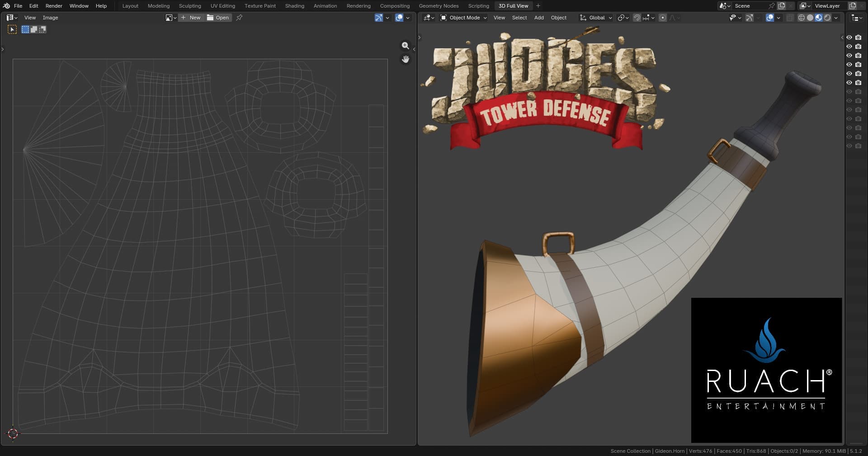Open the Window menu
Viewport: 868px width, 456px height.
[79, 6]
